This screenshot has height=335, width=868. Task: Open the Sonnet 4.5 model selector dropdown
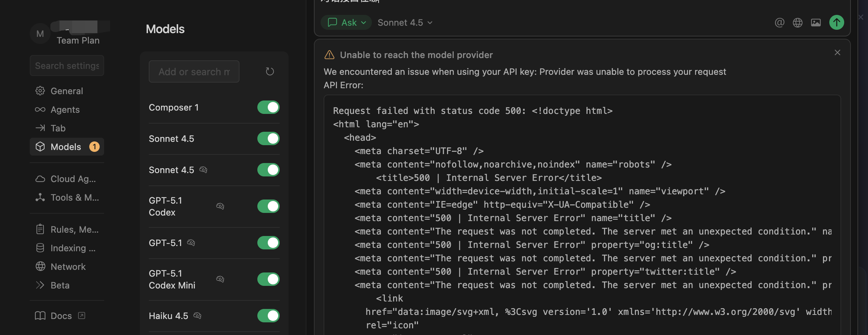[x=405, y=23]
